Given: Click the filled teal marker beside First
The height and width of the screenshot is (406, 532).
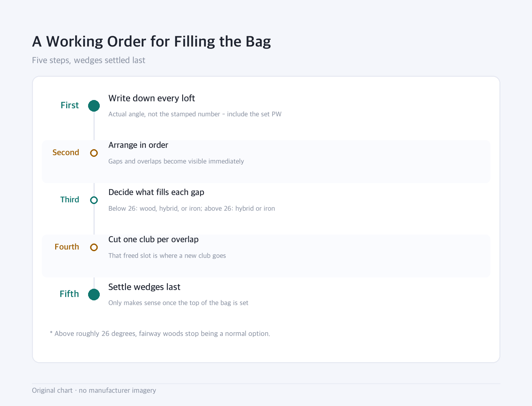Looking at the screenshot, I should point(94,106).
